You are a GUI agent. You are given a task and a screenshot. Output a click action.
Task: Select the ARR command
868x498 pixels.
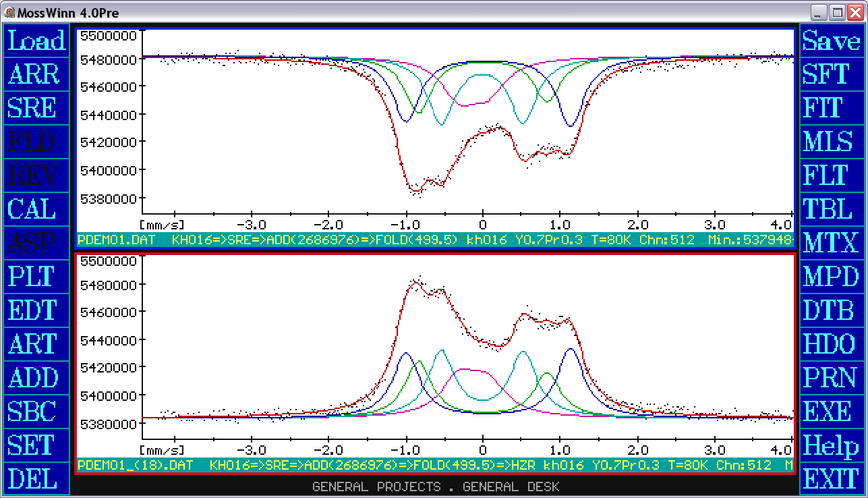tap(36, 74)
